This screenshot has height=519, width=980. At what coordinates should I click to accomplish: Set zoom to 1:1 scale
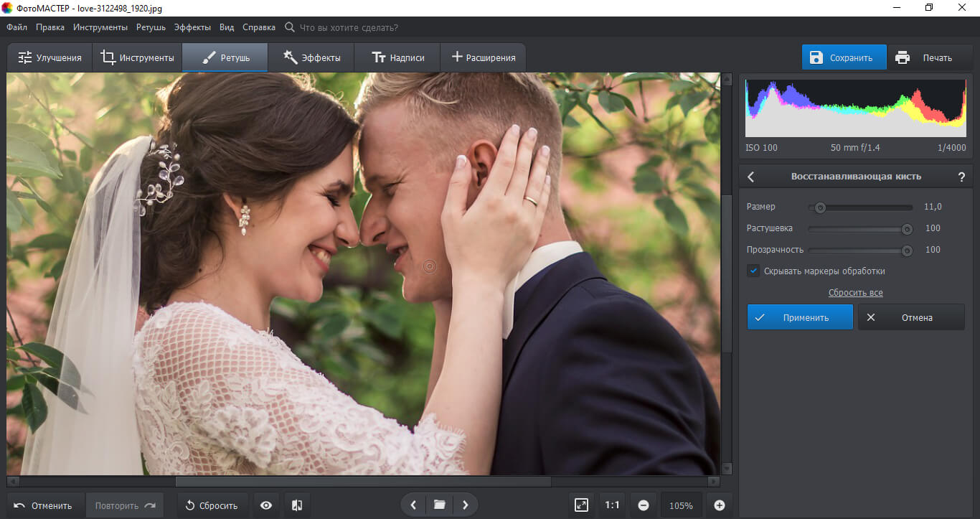[612, 505]
